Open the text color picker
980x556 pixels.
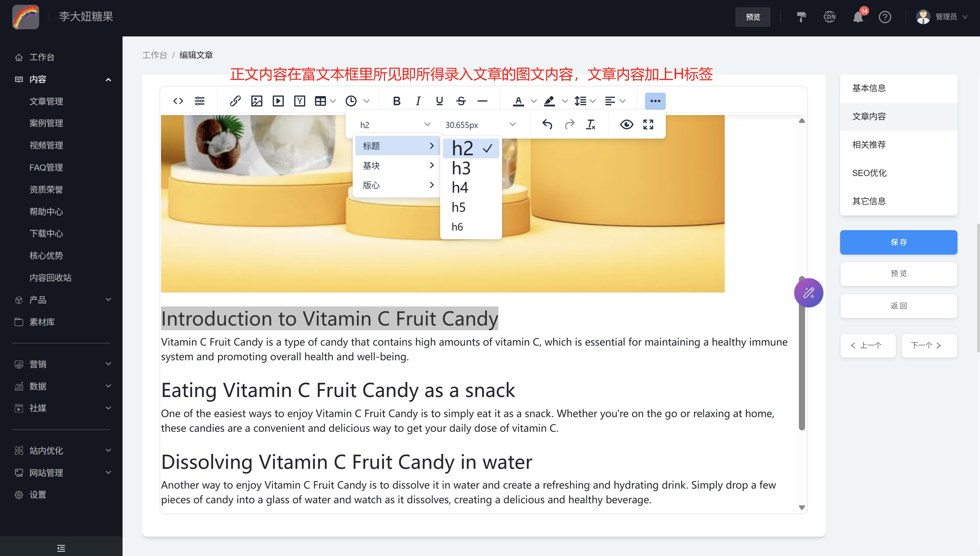click(x=518, y=101)
